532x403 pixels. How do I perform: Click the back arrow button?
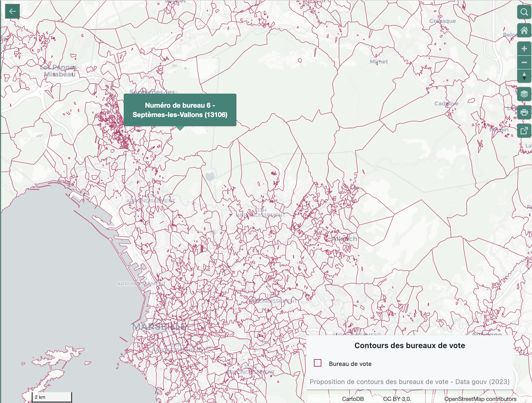pos(12,11)
